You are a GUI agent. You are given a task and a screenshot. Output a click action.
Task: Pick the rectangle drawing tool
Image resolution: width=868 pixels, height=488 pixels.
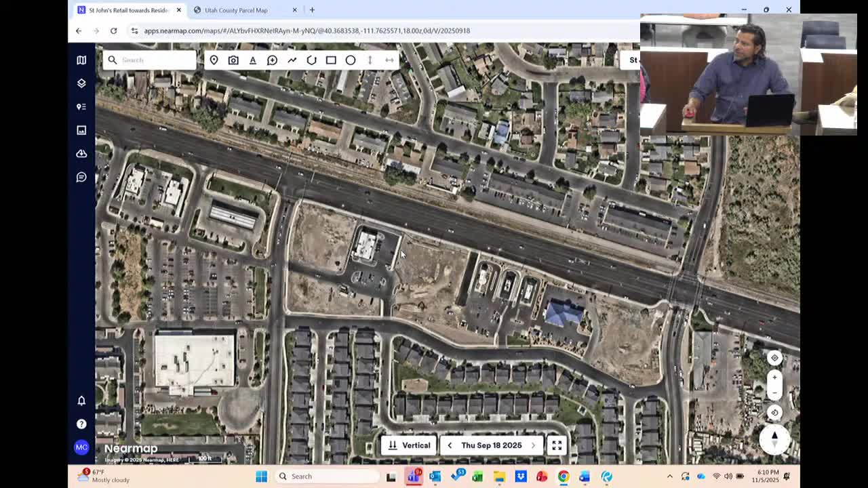pyautogui.click(x=330, y=60)
